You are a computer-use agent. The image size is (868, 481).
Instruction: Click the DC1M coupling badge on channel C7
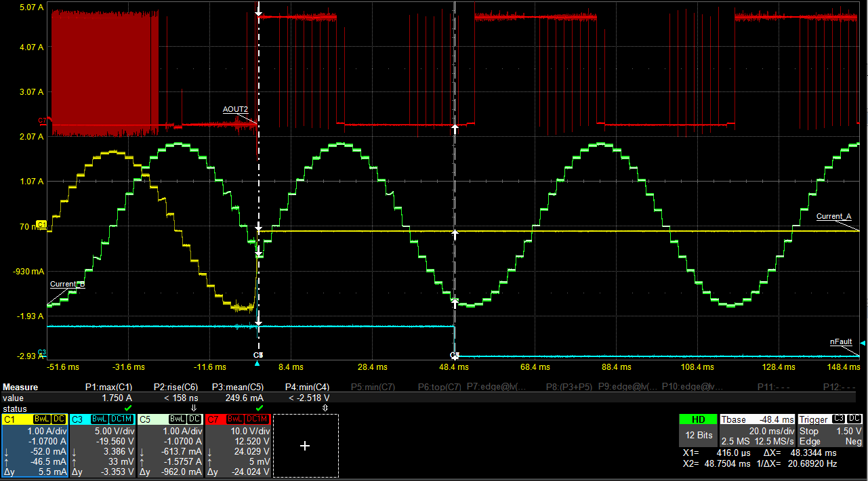255,418
